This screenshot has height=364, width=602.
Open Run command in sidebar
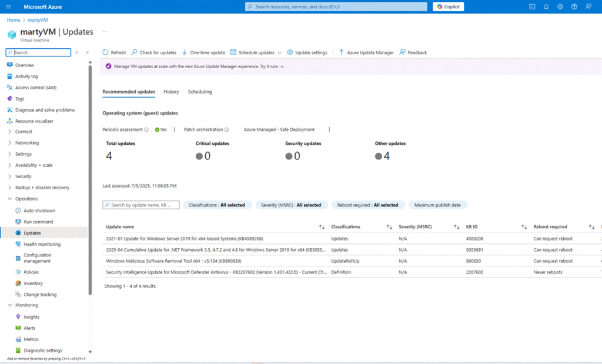[38, 222]
